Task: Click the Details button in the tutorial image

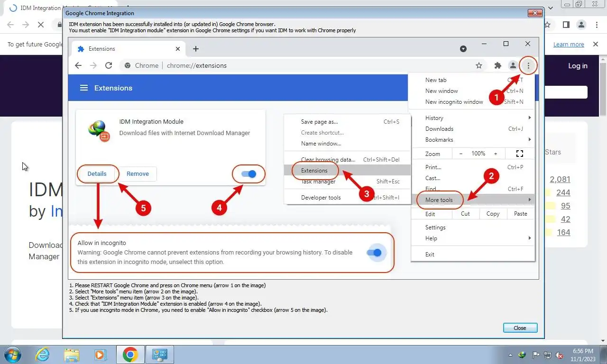Action: coord(97,173)
